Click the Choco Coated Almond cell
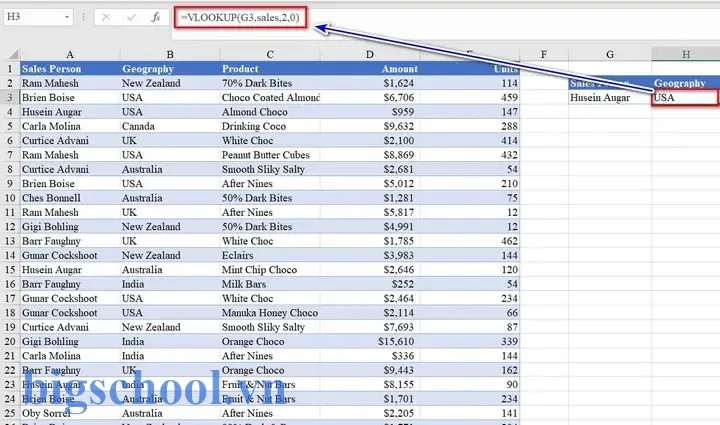 [270, 98]
